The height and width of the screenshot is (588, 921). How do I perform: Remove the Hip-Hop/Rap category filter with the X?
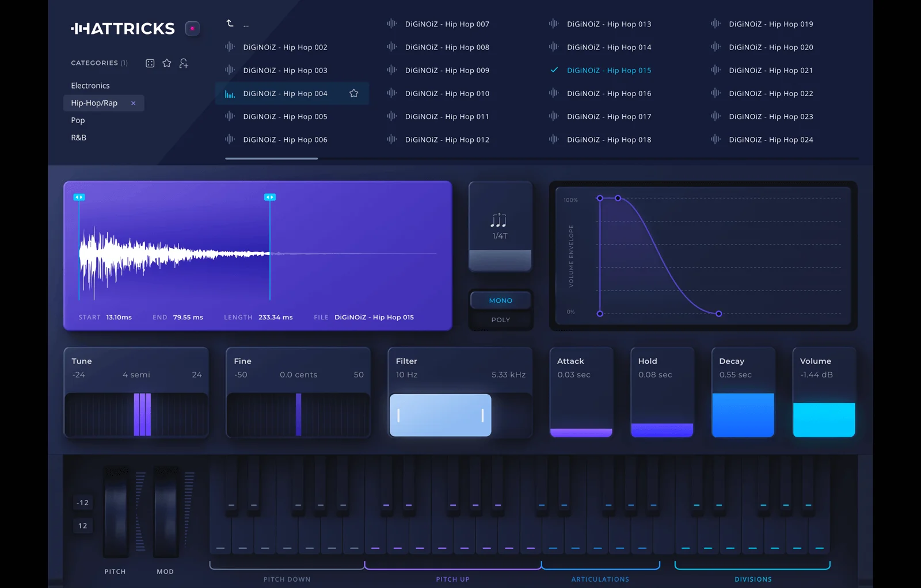point(134,103)
